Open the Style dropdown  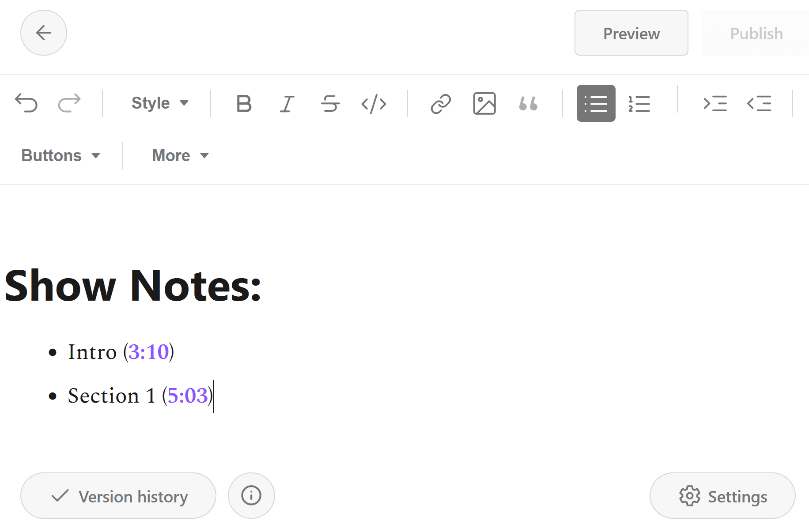(x=160, y=103)
